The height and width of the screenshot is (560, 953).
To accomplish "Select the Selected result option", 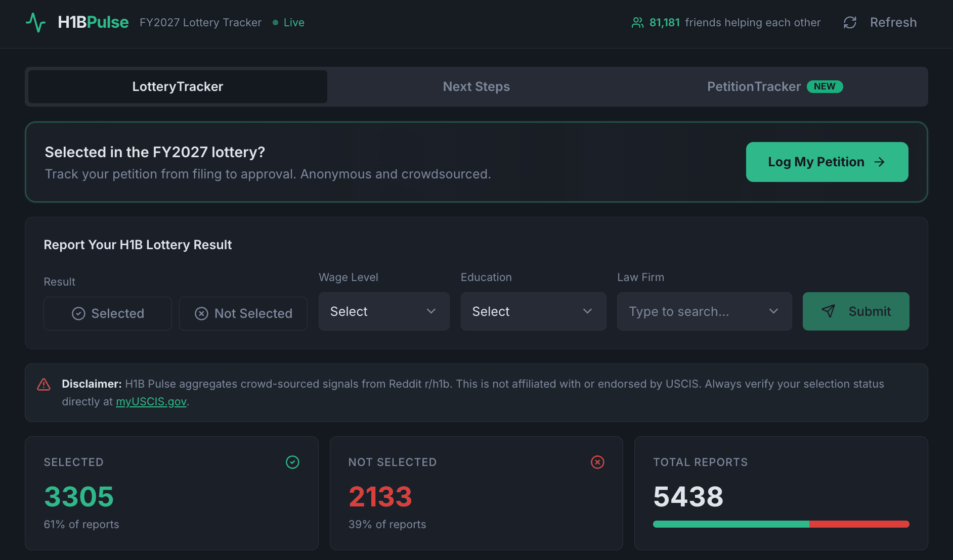I will click(x=107, y=313).
